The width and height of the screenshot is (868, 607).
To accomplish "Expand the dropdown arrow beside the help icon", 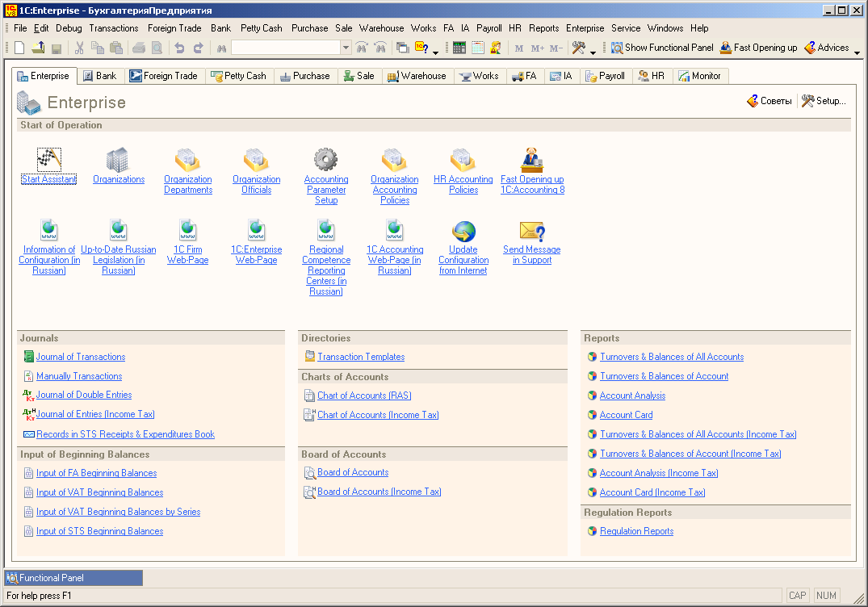I will click(436, 52).
